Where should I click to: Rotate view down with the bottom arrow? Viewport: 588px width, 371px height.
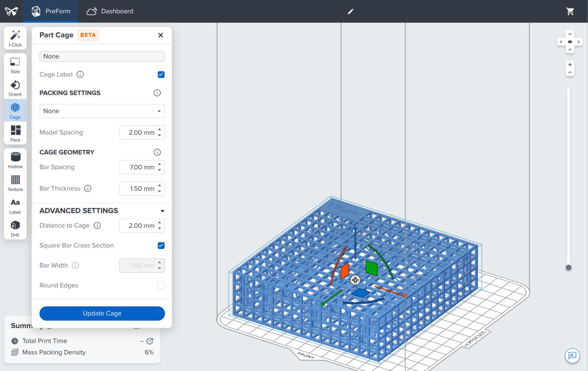click(570, 50)
